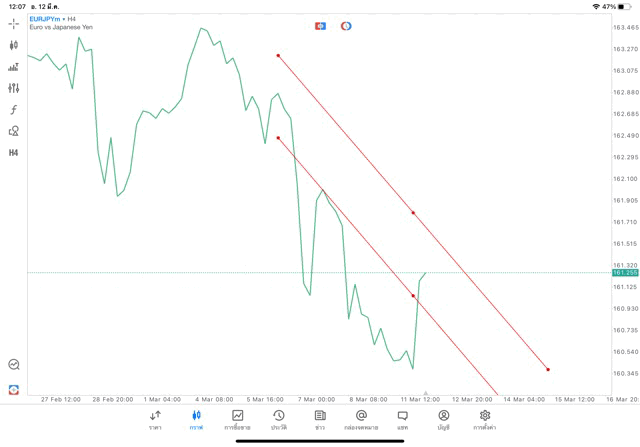This screenshot has width=640, height=447.
Task: Tap the red-blue one-click trading icon
Action: click(320, 26)
